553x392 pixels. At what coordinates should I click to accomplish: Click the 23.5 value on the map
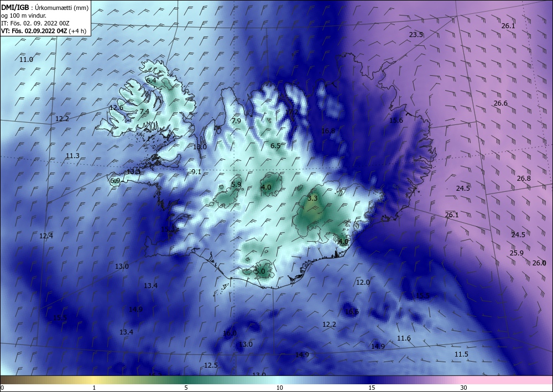pyautogui.click(x=416, y=34)
